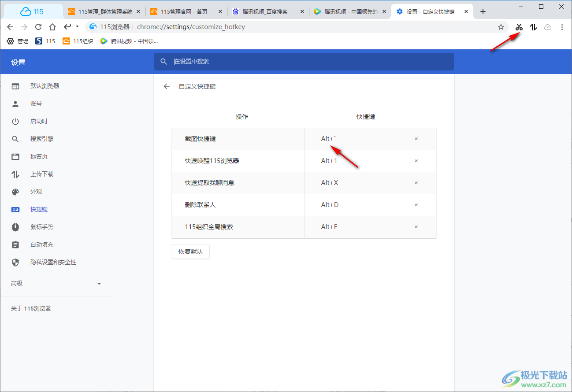Screen dimensions: 572x392
Task: Open 鼠标手势 settings section
Action: click(42, 227)
